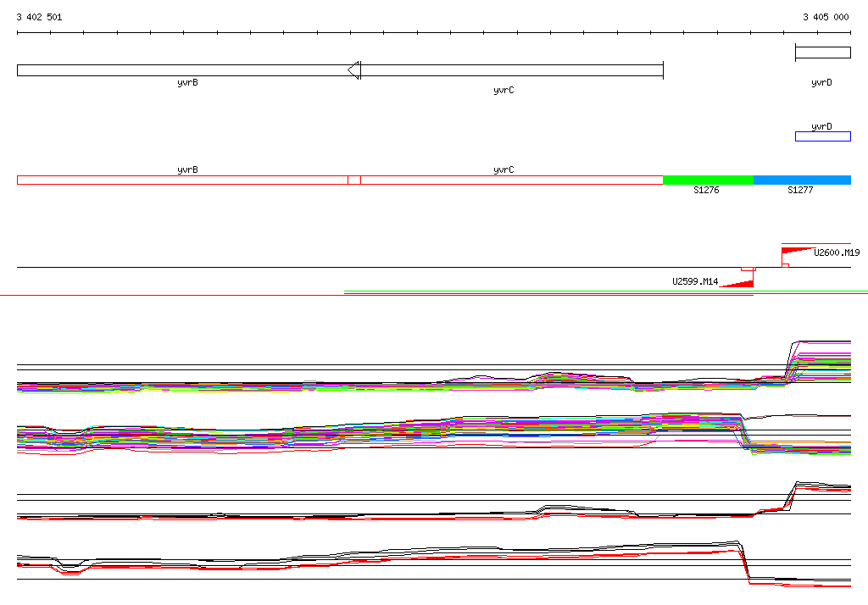Click the S1277 text label
The width and height of the screenshot is (868, 605).
pyautogui.click(x=800, y=191)
